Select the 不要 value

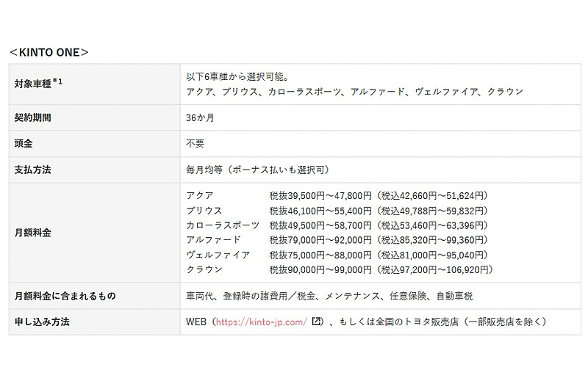coord(195,143)
